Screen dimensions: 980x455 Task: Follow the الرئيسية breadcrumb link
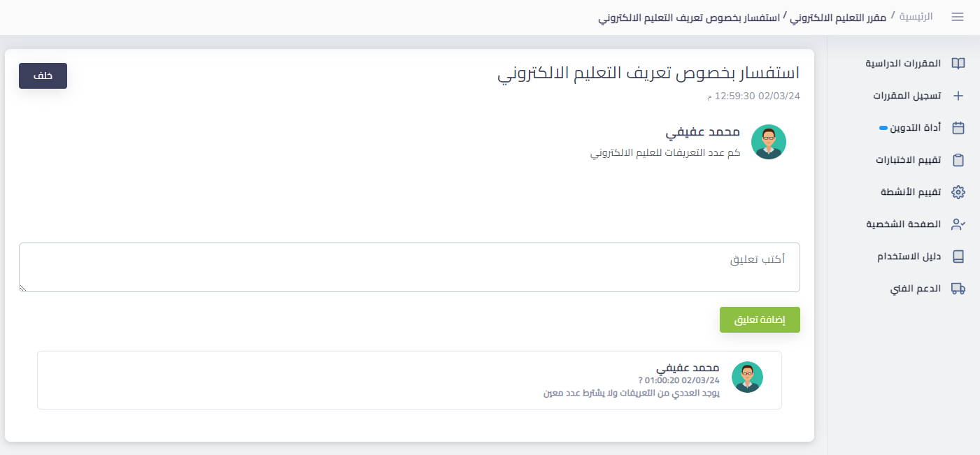click(x=916, y=17)
